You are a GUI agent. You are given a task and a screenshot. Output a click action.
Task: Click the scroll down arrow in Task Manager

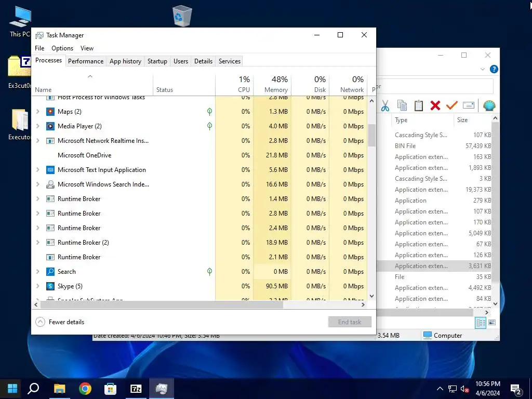pos(371,296)
